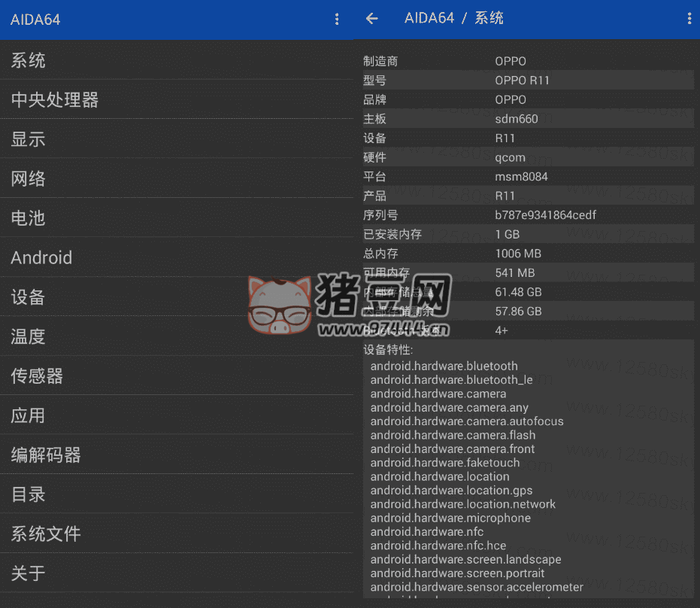
Task: Go to the 目录 page
Action: pyautogui.click(x=176, y=494)
